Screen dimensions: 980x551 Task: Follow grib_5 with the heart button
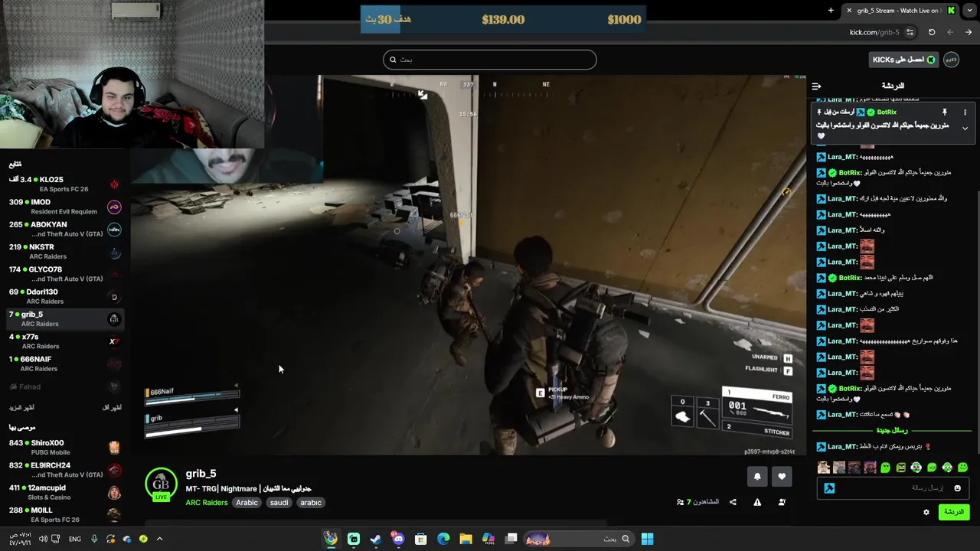coord(782,476)
